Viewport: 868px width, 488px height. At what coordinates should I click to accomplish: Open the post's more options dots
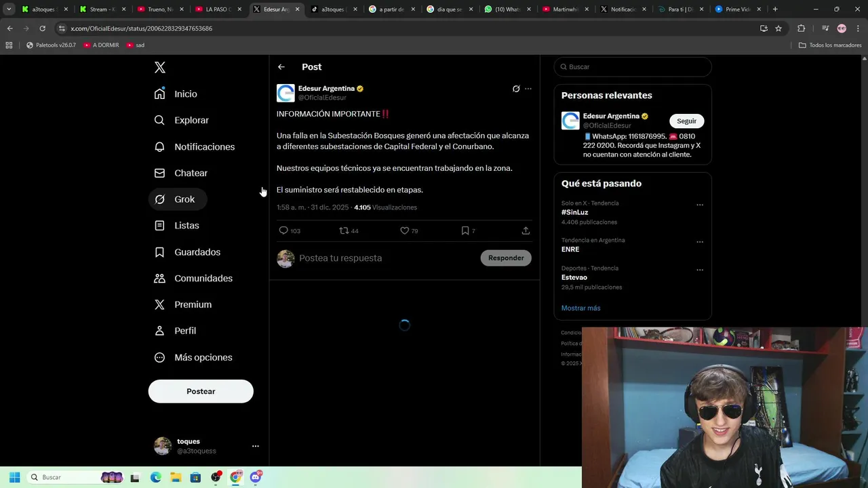click(x=528, y=89)
